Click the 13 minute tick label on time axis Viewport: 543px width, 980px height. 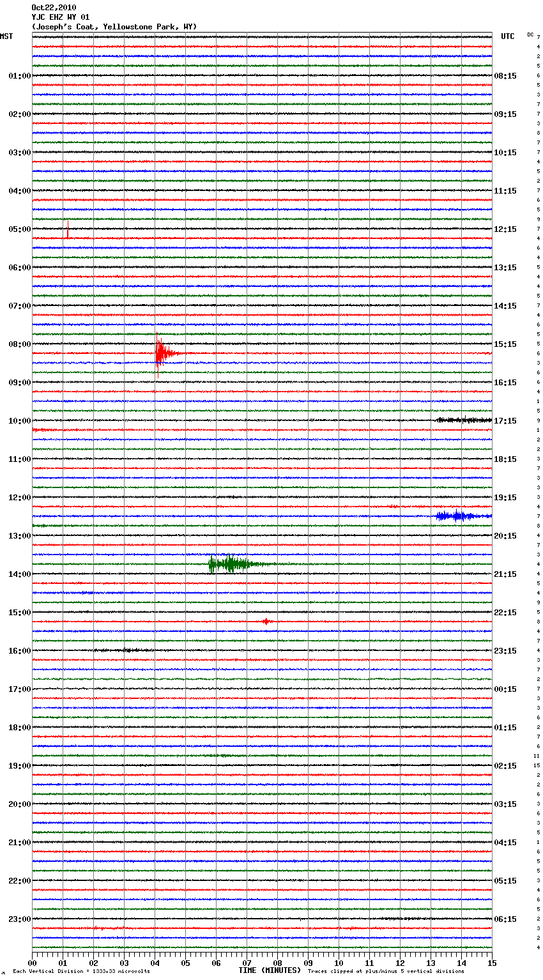(431, 963)
